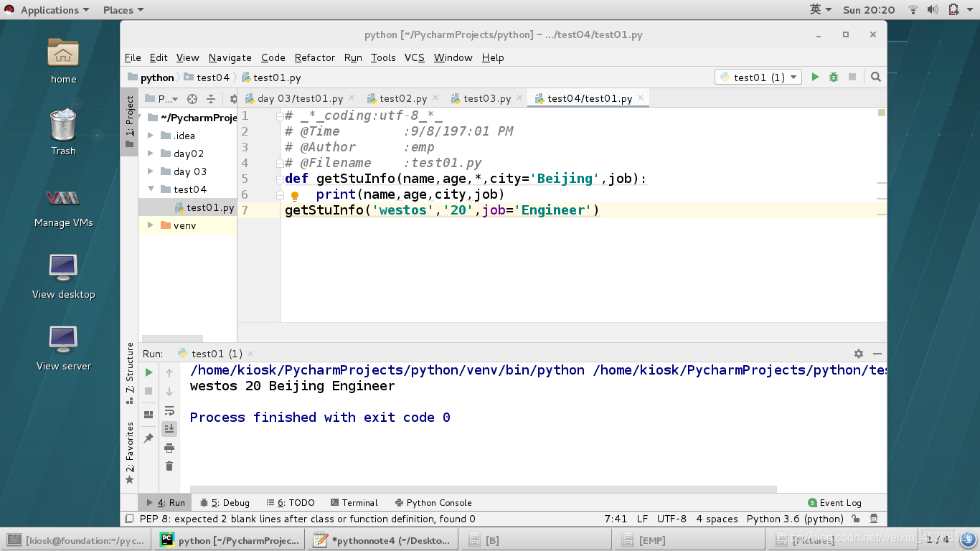980x551 pixels.
Task: Expand the day 03 folder
Action: (151, 171)
